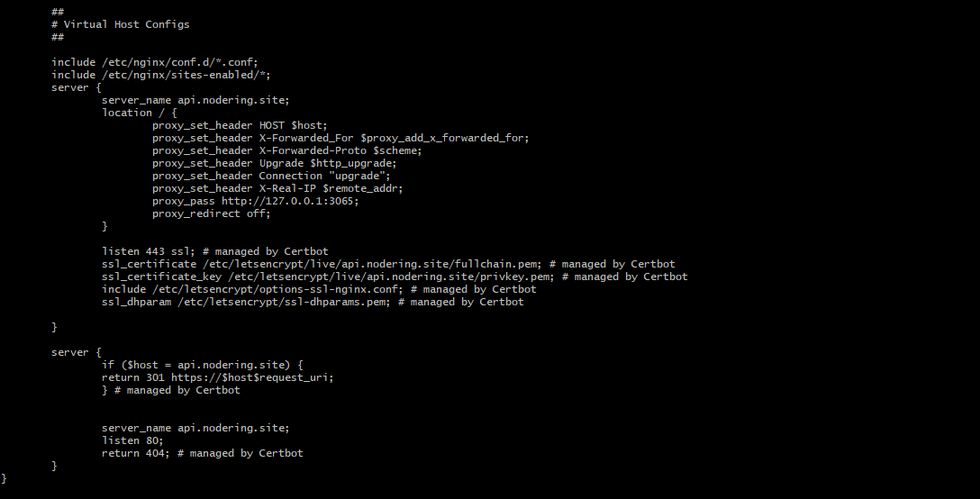Click the Connection "upgrade" line

[x=271, y=176]
